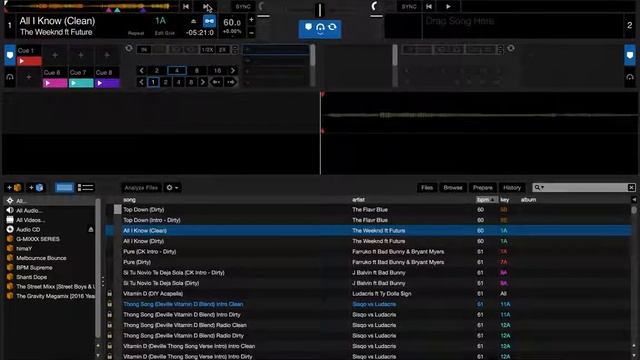Click deck 1 track overview waveform
This screenshot has width=640, height=360.
click(x=92, y=6)
